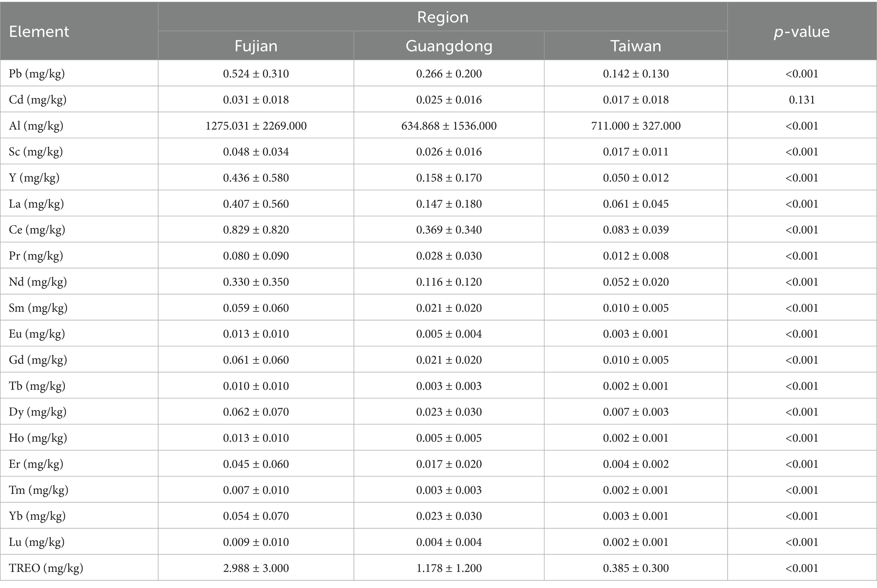Click the Yb (mg/kg) row label
The image size is (877, 588).
click(37, 516)
